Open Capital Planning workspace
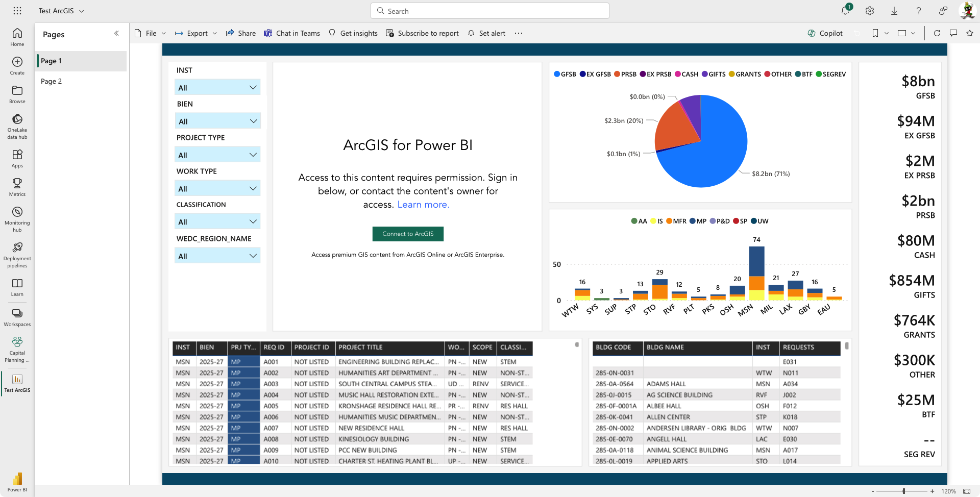The height and width of the screenshot is (497, 980). tap(17, 349)
